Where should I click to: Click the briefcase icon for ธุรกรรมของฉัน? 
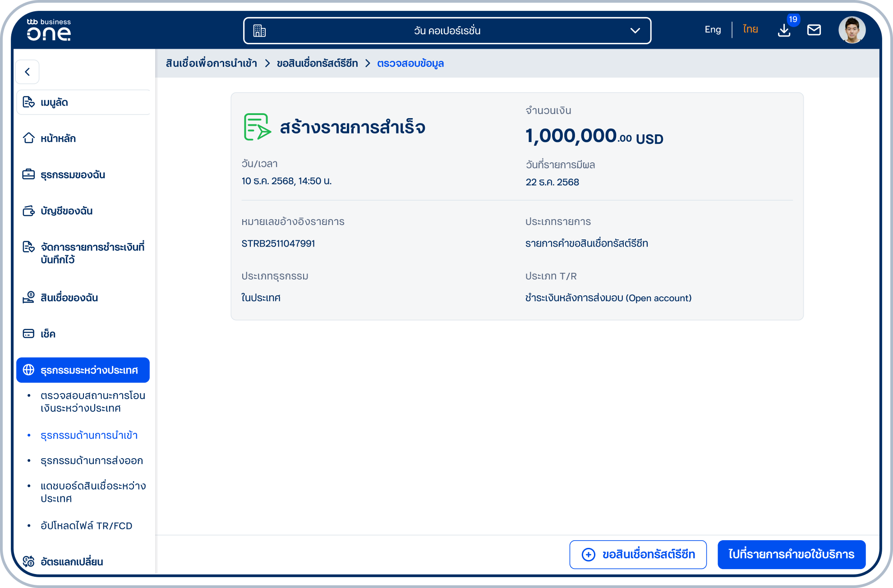pyautogui.click(x=29, y=174)
